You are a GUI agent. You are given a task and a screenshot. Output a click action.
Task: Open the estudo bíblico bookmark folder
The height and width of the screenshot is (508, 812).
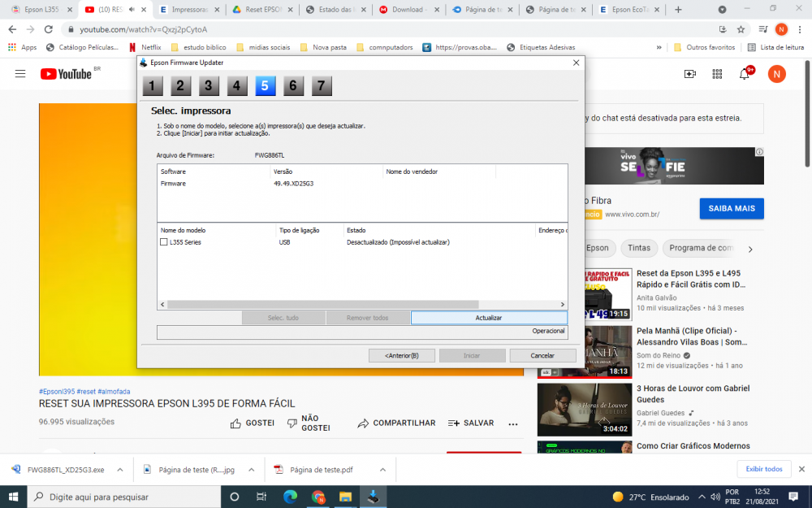click(x=199, y=47)
